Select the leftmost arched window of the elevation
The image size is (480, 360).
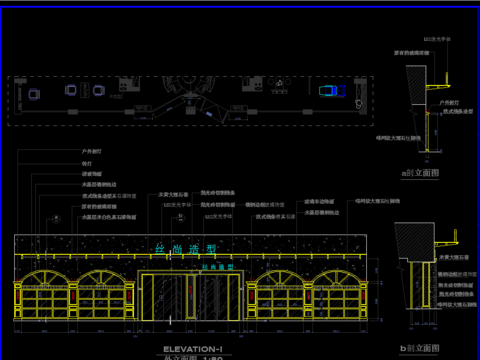[45, 294]
